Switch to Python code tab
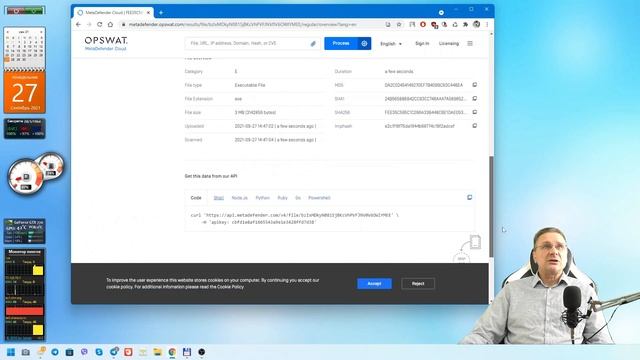The image size is (640, 360). point(262,198)
